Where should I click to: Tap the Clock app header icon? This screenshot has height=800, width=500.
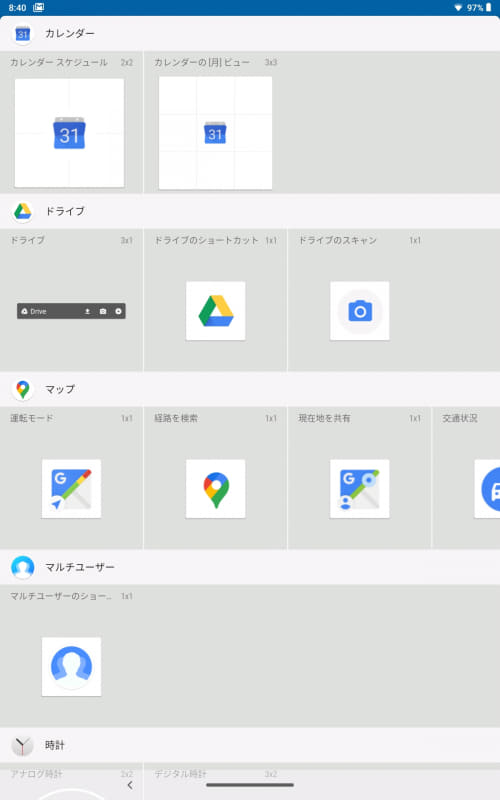pyautogui.click(x=22, y=745)
